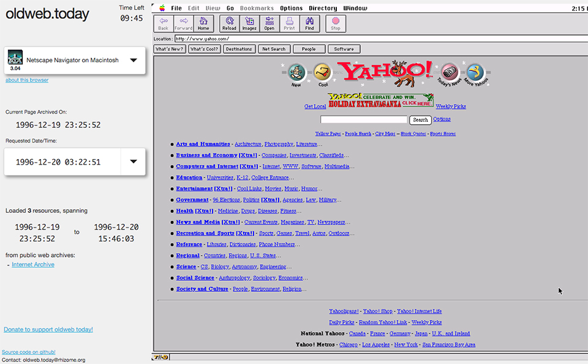Image resolution: width=588 pixels, height=364 pixels.
Task: Open the requested date/time dropdown
Action: point(133,162)
